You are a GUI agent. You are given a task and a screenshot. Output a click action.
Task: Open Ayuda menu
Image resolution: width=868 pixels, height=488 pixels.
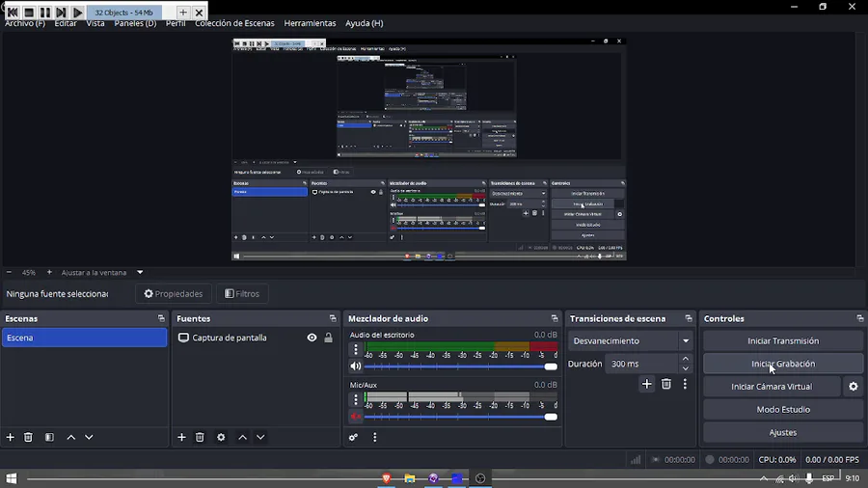[x=365, y=23]
